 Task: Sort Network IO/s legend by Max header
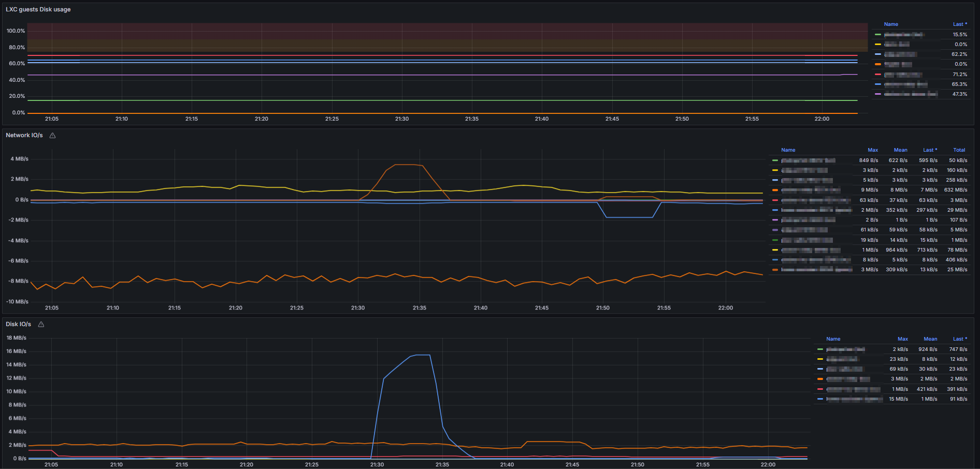(x=873, y=150)
